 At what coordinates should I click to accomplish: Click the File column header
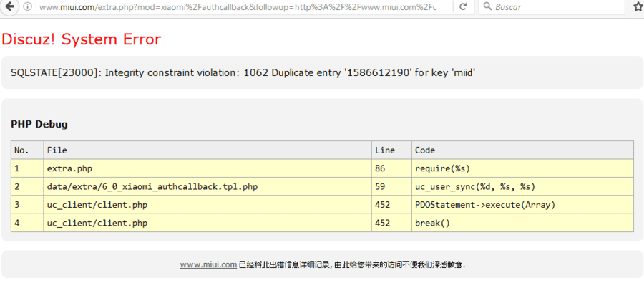[x=208, y=150]
